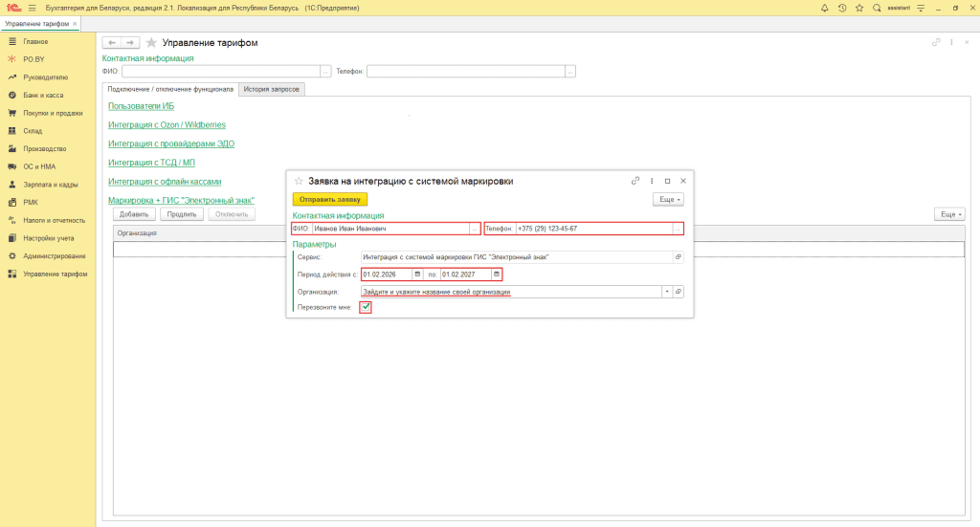The height and width of the screenshot is (527, 980).
Task: Open 'Зарплата и кадры' sidebar section
Action: coord(50,185)
